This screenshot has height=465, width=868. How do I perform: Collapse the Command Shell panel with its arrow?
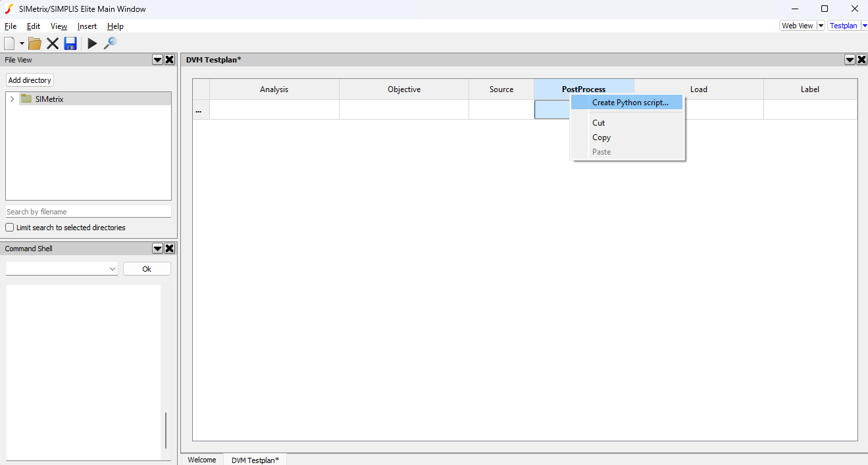[157, 248]
